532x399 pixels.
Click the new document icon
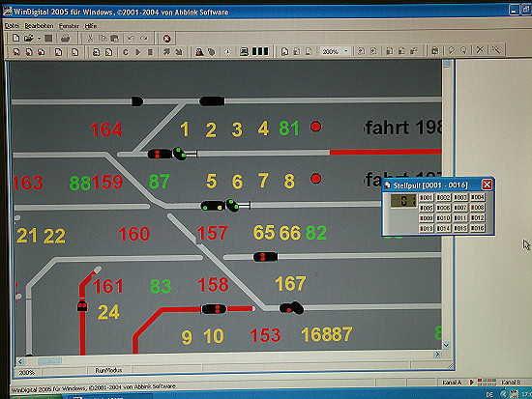pyautogui.click(x=15, y=38)
